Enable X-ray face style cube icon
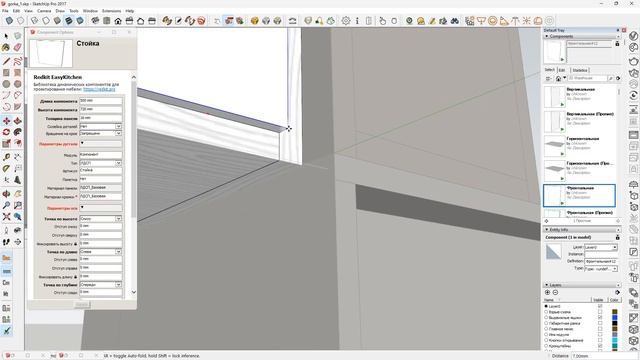Image resolution: width=640 pixels, height=360 pixels. [9, 20]
